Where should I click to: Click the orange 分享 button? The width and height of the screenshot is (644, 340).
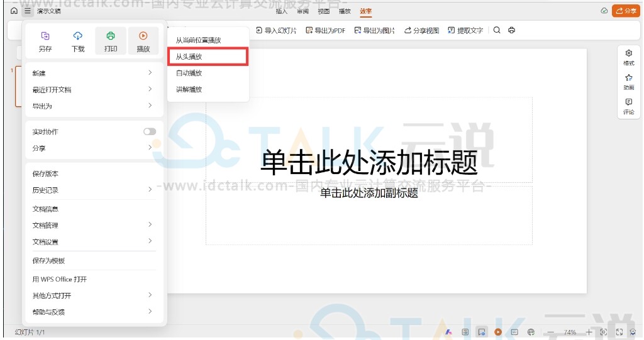(x=626, y=11)
